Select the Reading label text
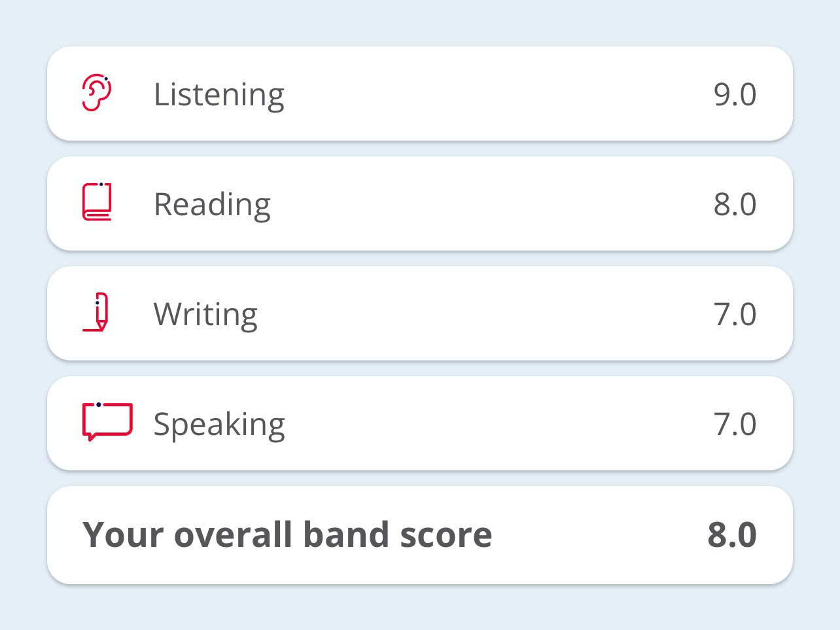840x630 pixels. click(x=211, y=204)
